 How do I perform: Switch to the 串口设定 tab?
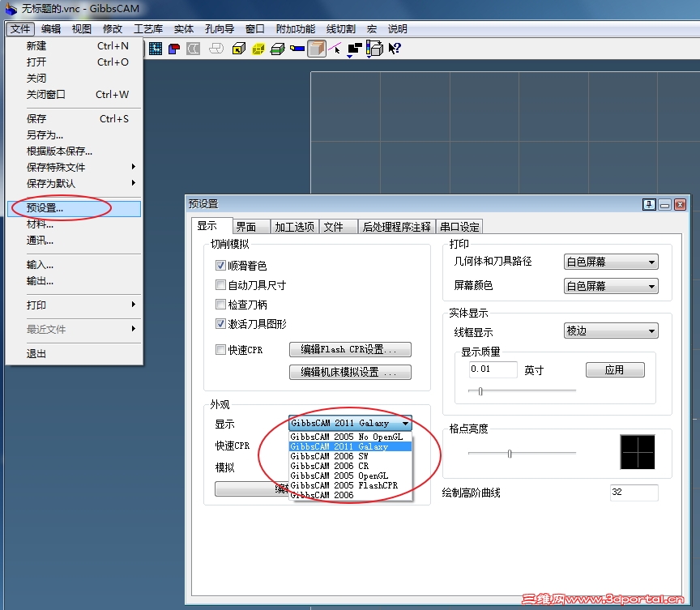click(x=459, y=227)
